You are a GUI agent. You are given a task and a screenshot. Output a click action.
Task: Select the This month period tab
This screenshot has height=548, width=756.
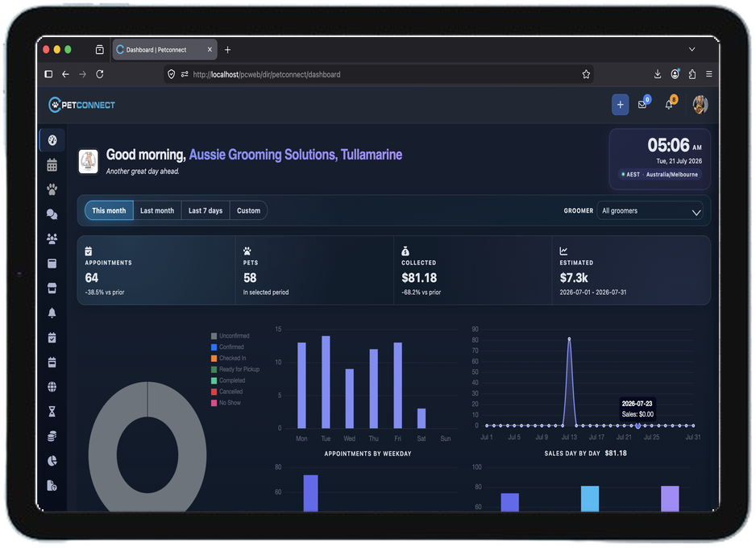tap(109, 210)
